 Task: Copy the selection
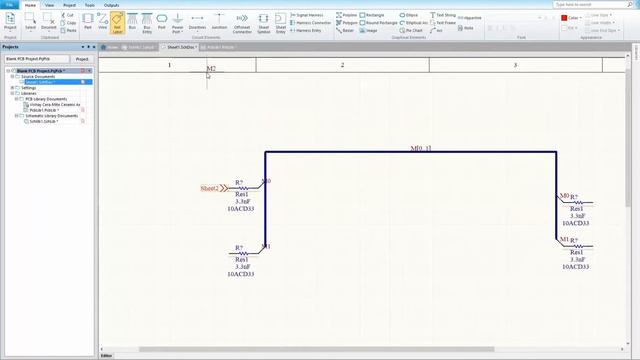pyautogui.click(x=69, y=23)
